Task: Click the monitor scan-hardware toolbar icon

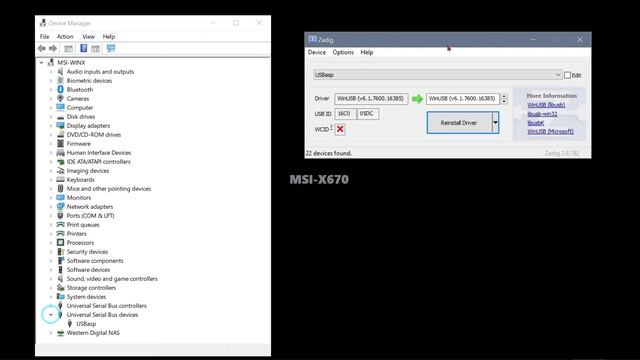Action: [111, 49]
